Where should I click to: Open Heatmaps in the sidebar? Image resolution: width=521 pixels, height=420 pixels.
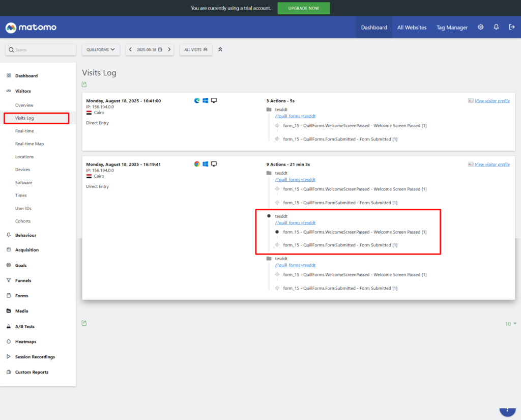[25, 342]
